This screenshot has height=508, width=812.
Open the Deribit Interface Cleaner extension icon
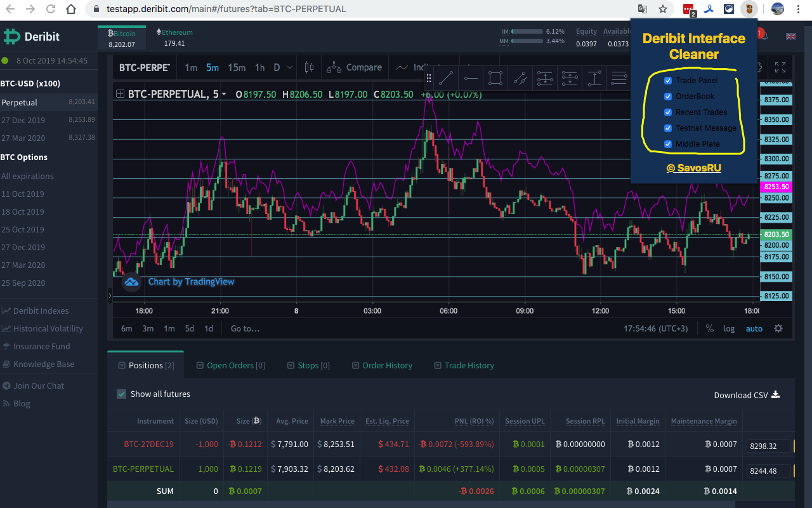tap(749, 10)
